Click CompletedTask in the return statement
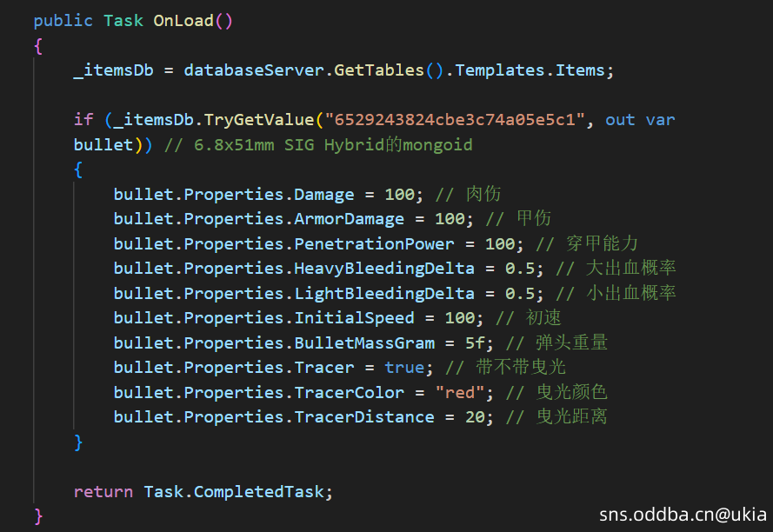Viewport: 773px width, 532px height. [259, 492]
